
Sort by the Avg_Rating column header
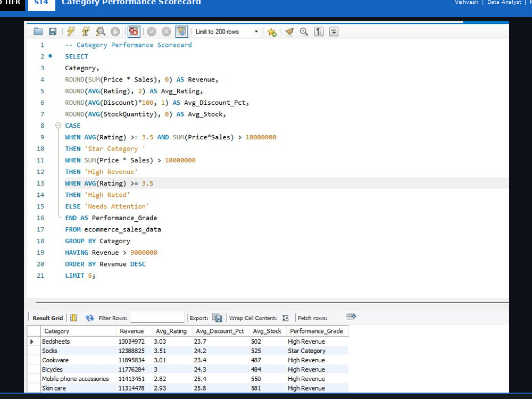pyautogui.click(x=172, y=331)
